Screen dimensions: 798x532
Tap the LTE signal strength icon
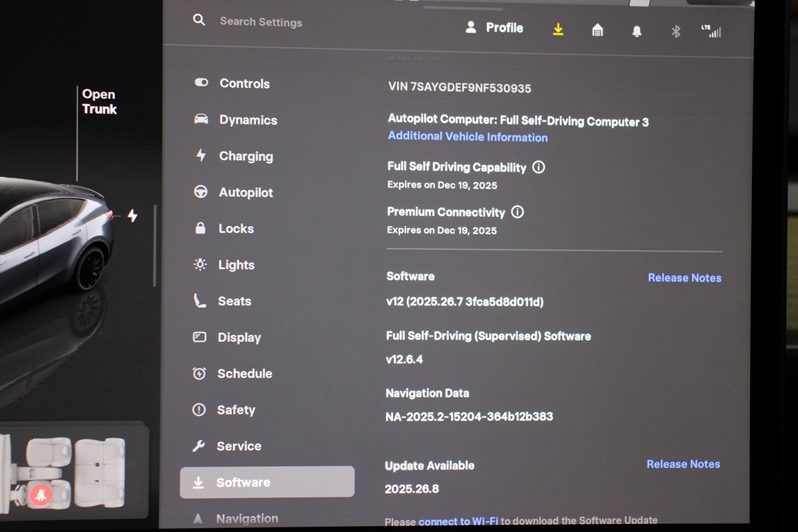tap(711, 31)
